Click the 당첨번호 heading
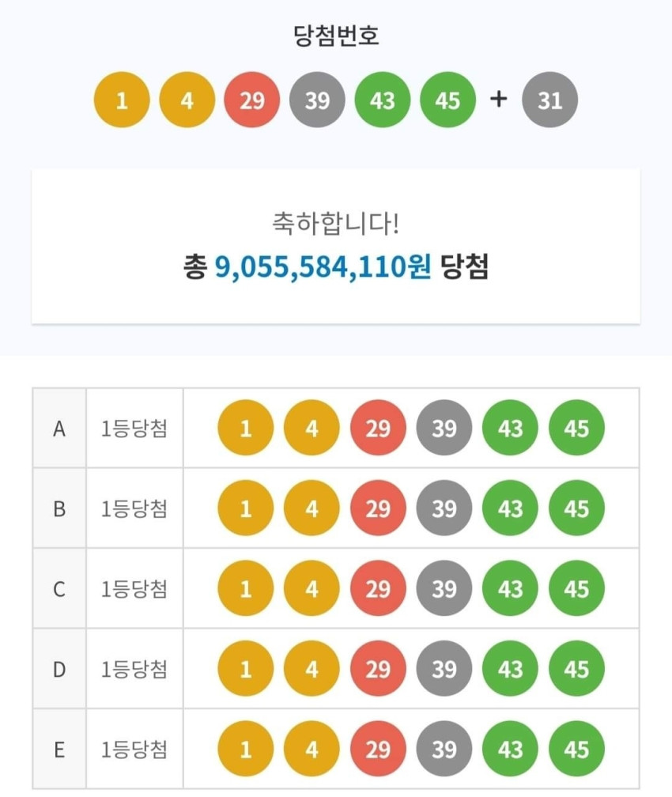Screen dimensions: 672x797 pos(336,35)
